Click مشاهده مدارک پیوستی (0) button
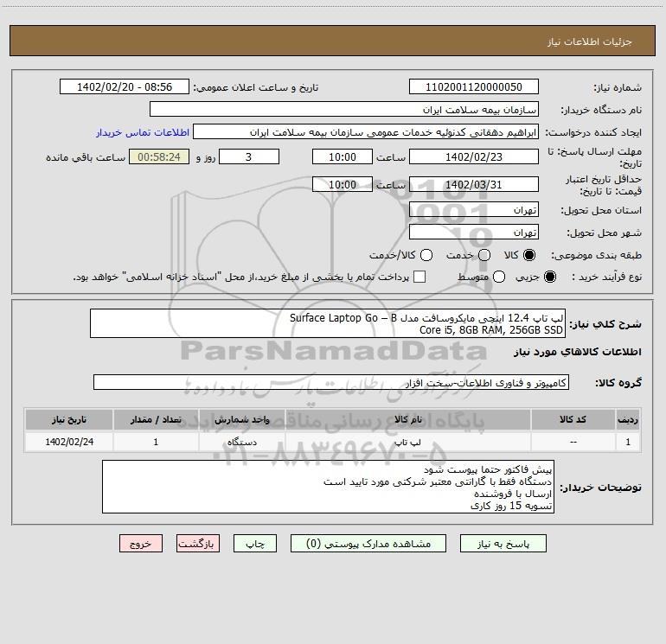 coord(368,544)
